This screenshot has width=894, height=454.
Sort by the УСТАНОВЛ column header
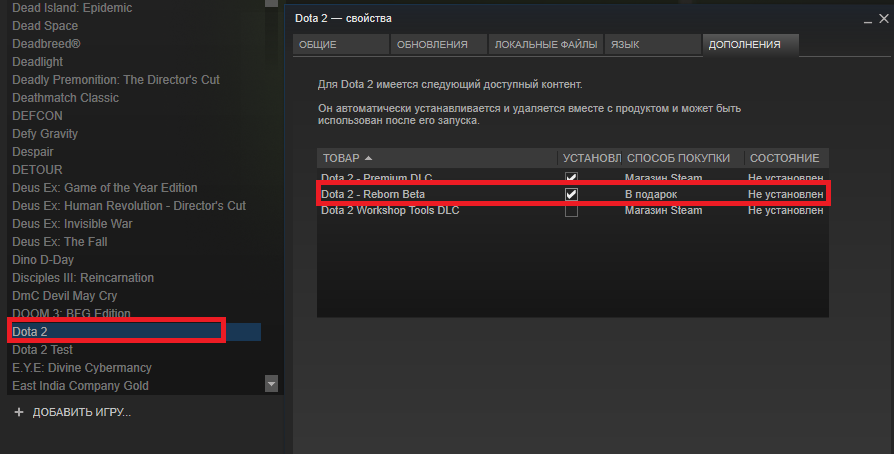click(591, 158)
